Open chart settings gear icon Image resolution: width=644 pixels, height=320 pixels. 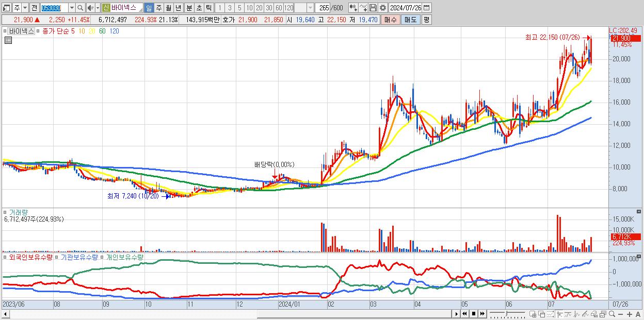pos(383,8)
